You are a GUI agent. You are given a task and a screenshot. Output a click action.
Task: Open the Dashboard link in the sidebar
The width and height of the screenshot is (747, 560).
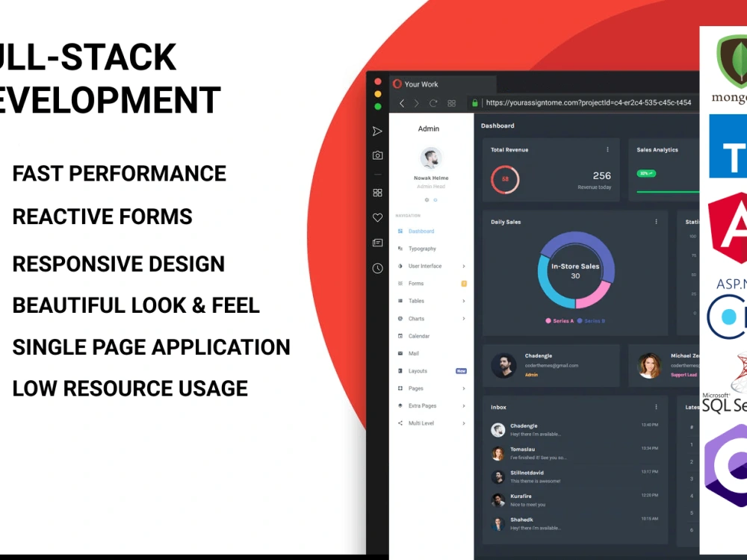click(424, 231)
